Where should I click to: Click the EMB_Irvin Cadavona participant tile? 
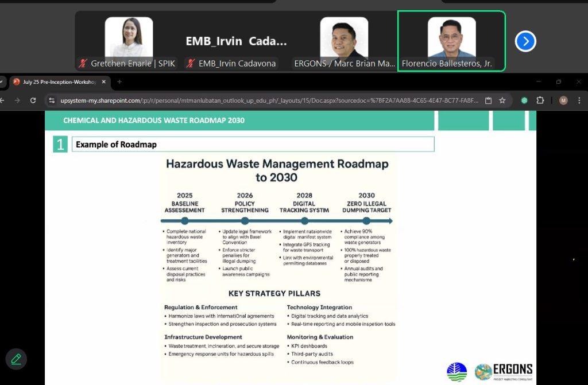click(236, 41)
